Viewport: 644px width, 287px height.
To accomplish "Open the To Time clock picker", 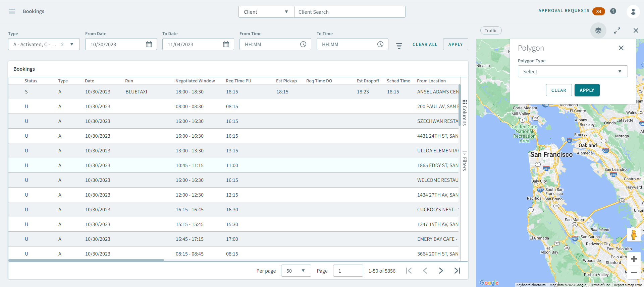I will (x=380, y=45).
